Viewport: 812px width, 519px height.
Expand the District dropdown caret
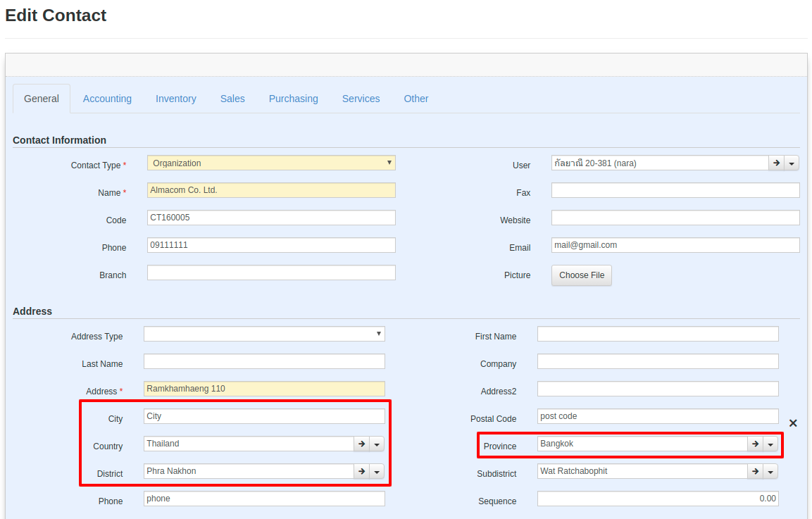[x=377, y=471]
